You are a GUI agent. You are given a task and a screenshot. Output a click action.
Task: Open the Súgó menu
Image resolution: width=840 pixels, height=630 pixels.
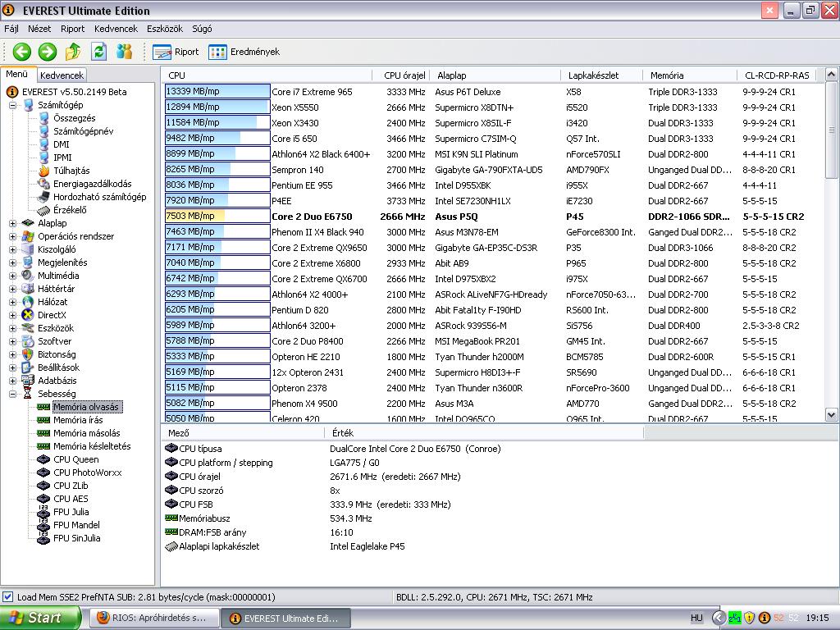(x=202, y=29)
